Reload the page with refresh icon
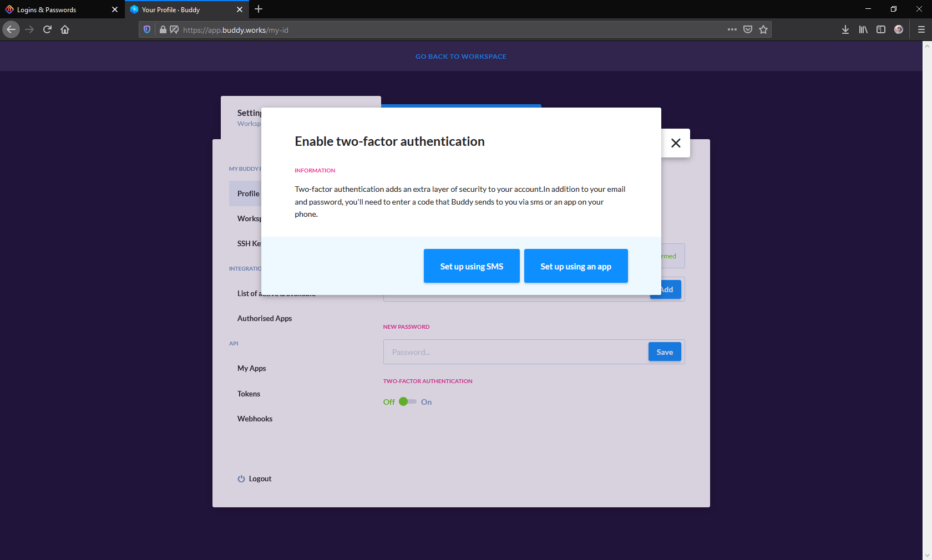The height and width of the screenshot is (560, 932). (x=47, y=29)
